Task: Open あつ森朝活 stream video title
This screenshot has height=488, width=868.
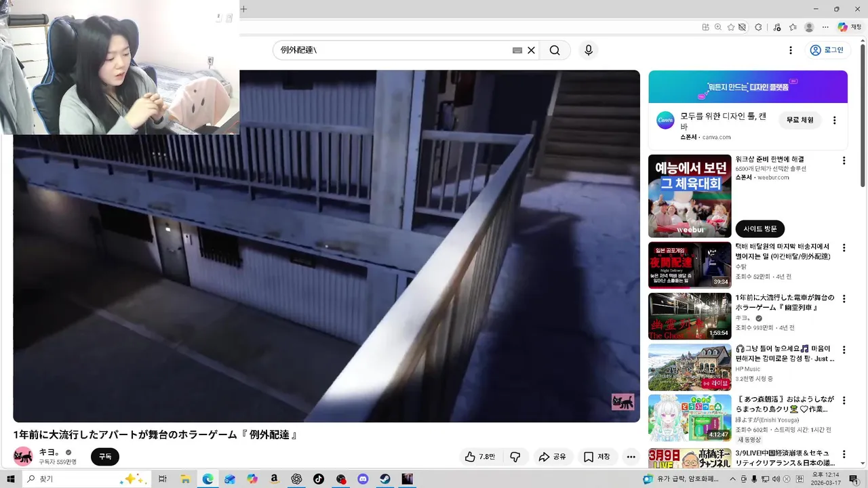Action: [x=785, y=405]
